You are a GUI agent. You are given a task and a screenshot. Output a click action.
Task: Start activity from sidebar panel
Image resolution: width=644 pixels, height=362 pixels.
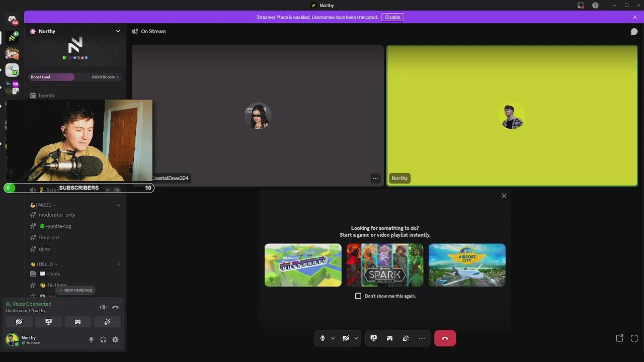(77, 322)
